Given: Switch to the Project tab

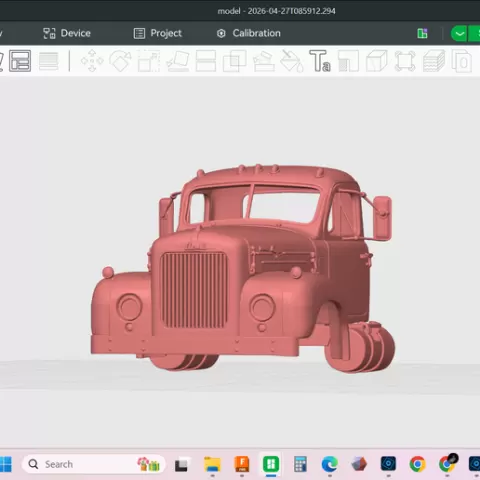Looking at the screenshot, I should click(158, 33).
